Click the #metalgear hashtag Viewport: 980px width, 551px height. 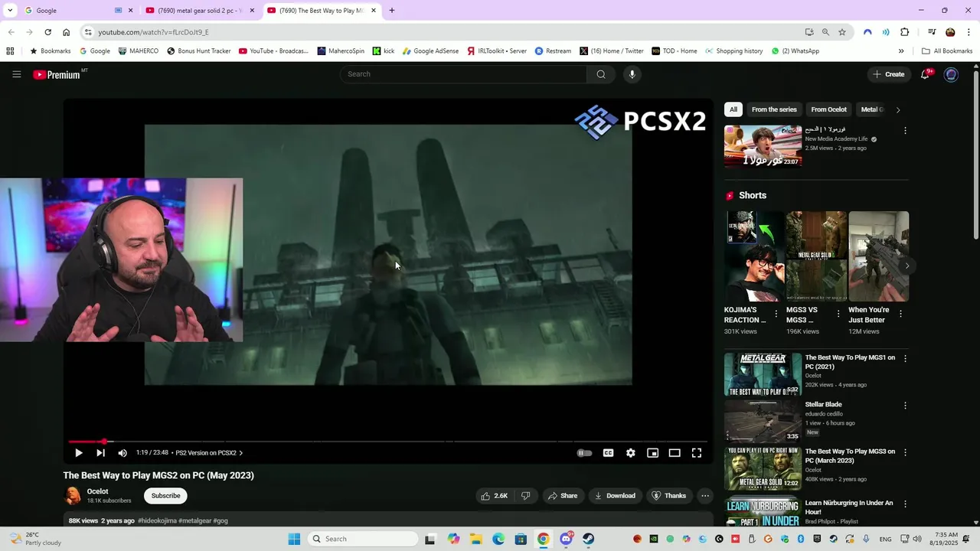(x=194, y=520)
